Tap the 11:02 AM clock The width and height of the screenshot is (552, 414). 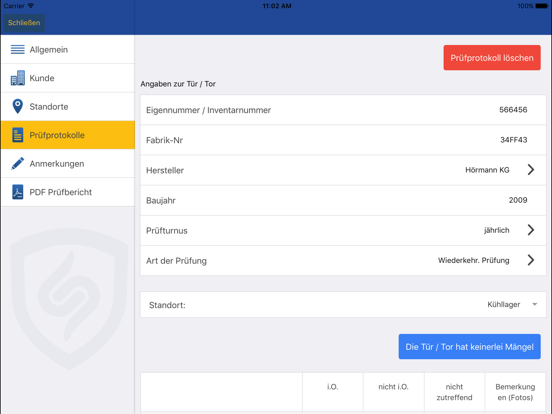pos(277,6)
